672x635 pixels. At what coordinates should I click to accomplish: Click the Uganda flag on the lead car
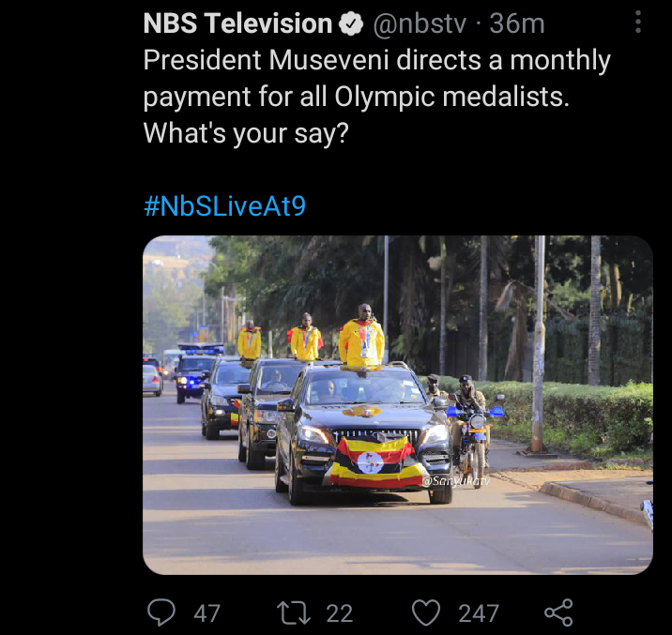tap(375, 462)
